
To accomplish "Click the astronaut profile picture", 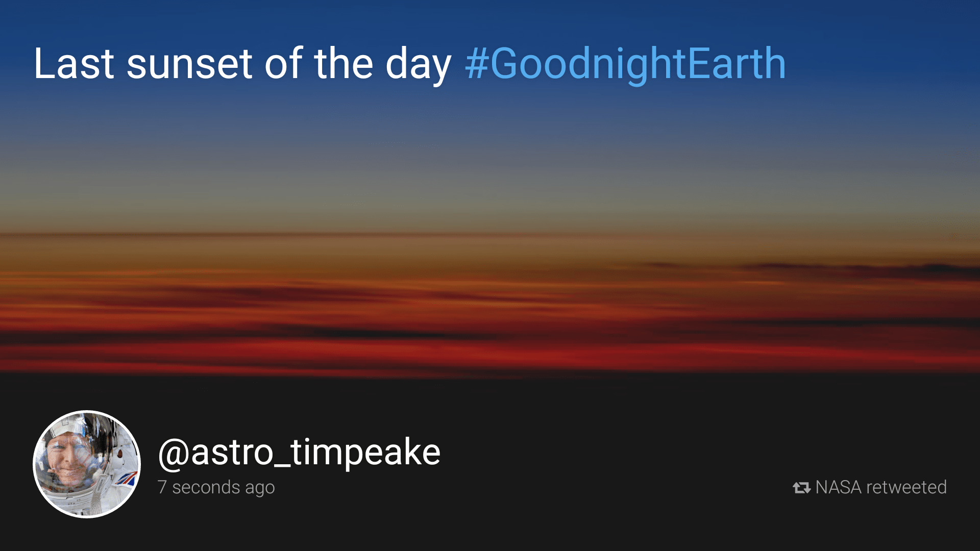I will coord(87,464).
